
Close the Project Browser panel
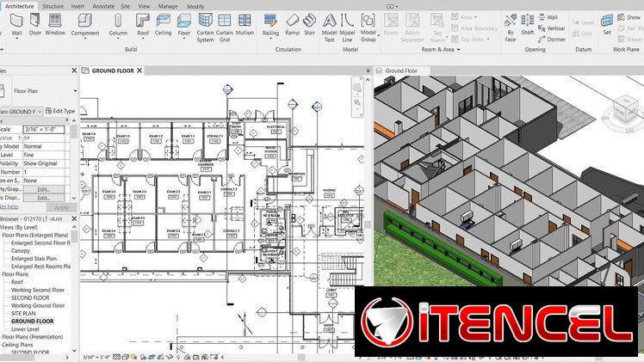pos(74,219)
